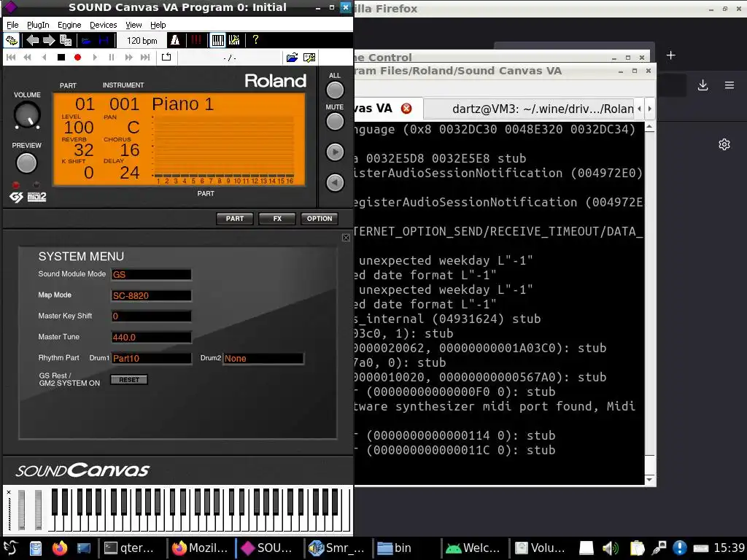Click the Master Key Shift value field

(151, 316)
